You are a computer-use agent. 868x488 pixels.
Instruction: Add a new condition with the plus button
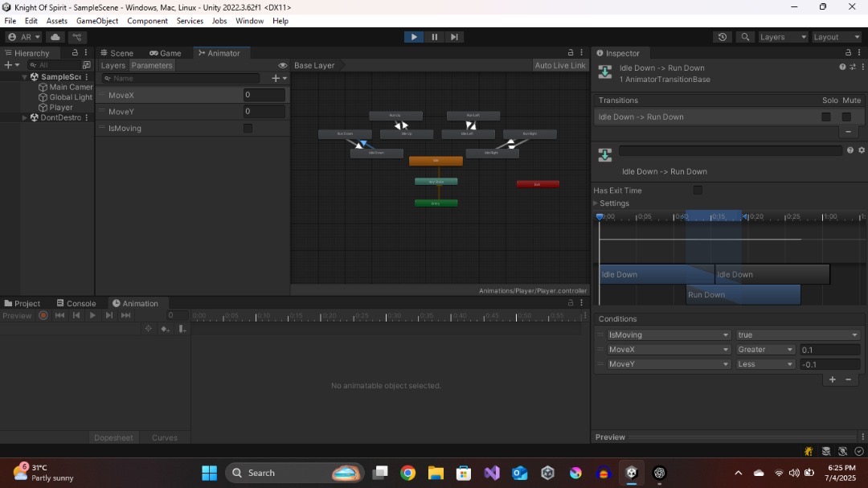(x=833, y=379)
